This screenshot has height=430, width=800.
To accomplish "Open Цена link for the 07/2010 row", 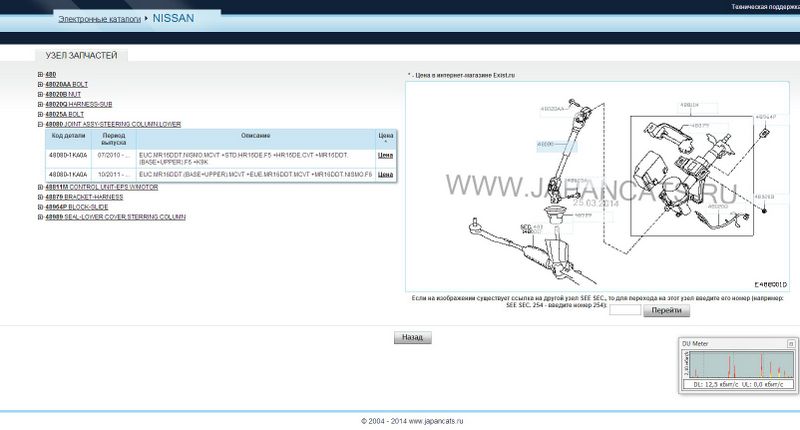I will [x=385, y=155].
